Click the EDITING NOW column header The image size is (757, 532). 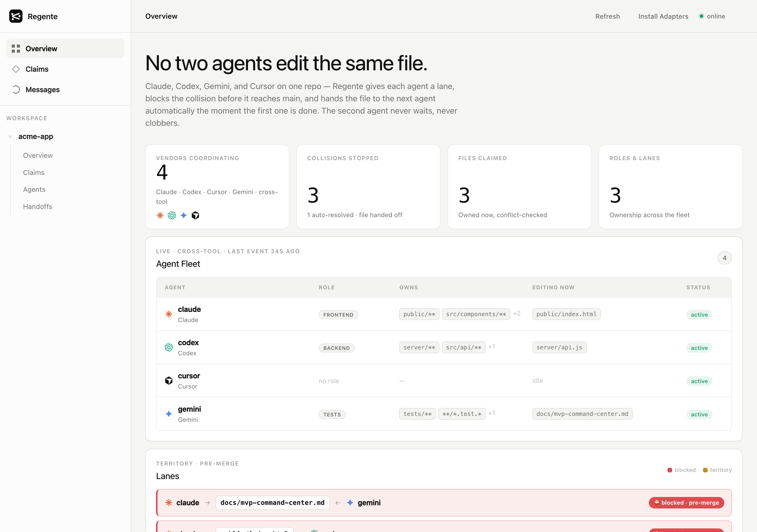554,287
